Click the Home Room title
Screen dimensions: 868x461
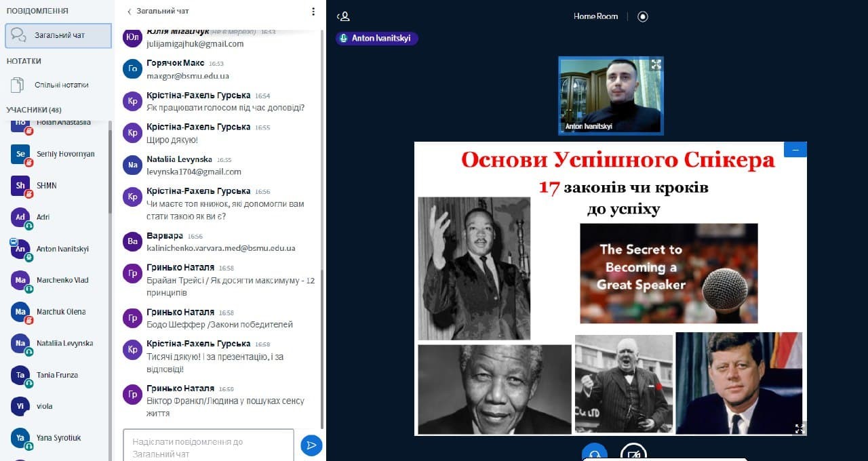[595, 16]
